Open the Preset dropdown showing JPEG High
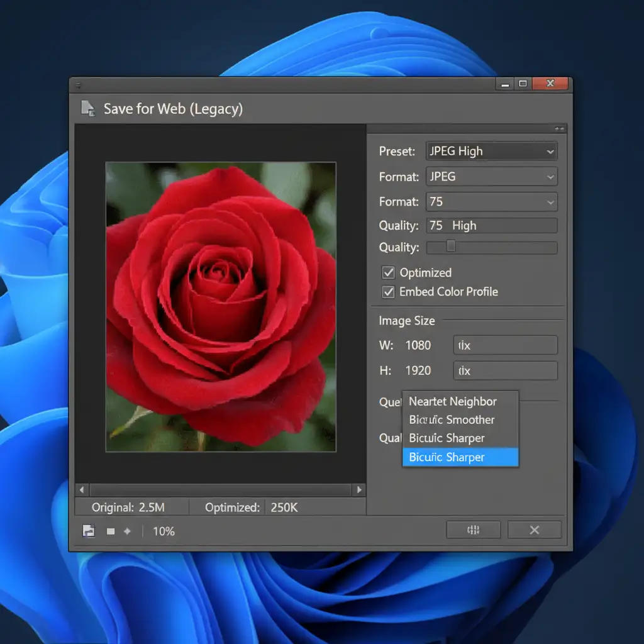 (491, 152)
